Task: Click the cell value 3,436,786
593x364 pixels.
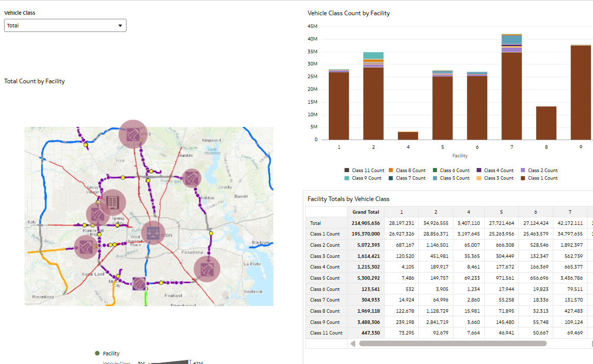Action: point(572,278)
